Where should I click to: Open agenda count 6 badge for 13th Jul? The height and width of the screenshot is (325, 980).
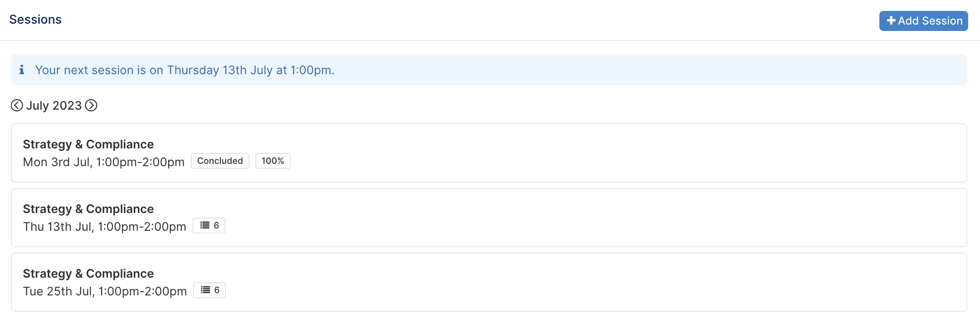pyautogui.click(x=209, y=225)
